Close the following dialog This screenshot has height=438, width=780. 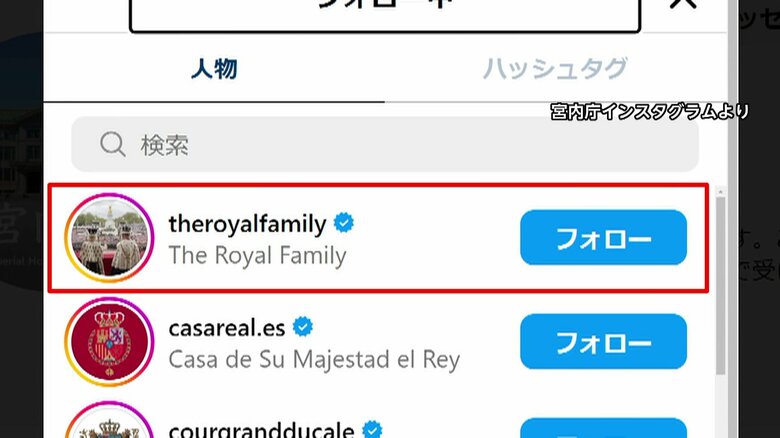click(x=682, y=4)
